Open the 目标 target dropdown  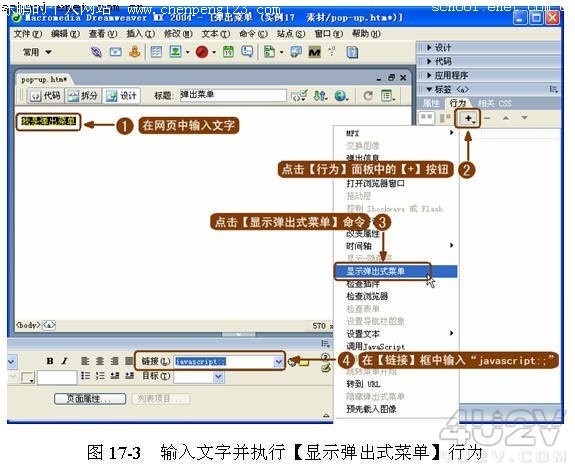point(218,377)
